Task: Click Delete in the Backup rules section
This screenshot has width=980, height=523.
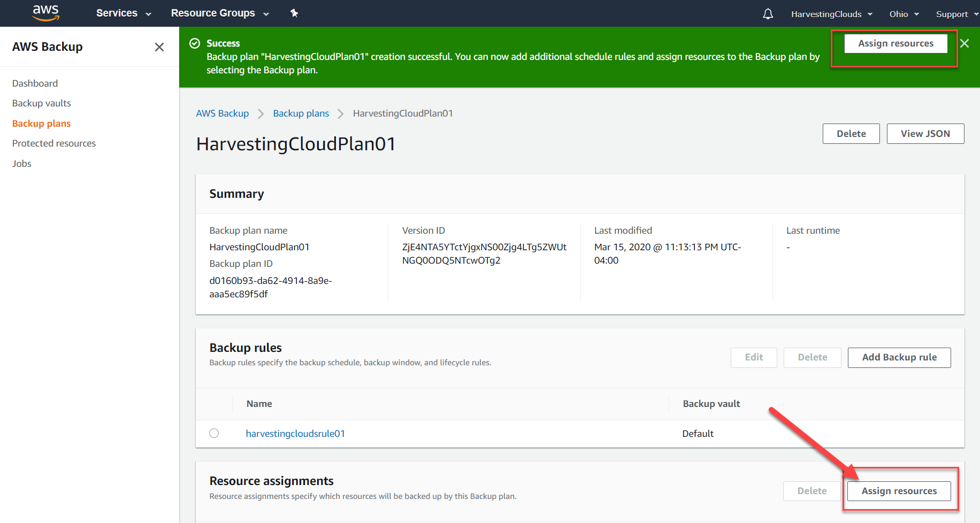Action: coord(813,357)
